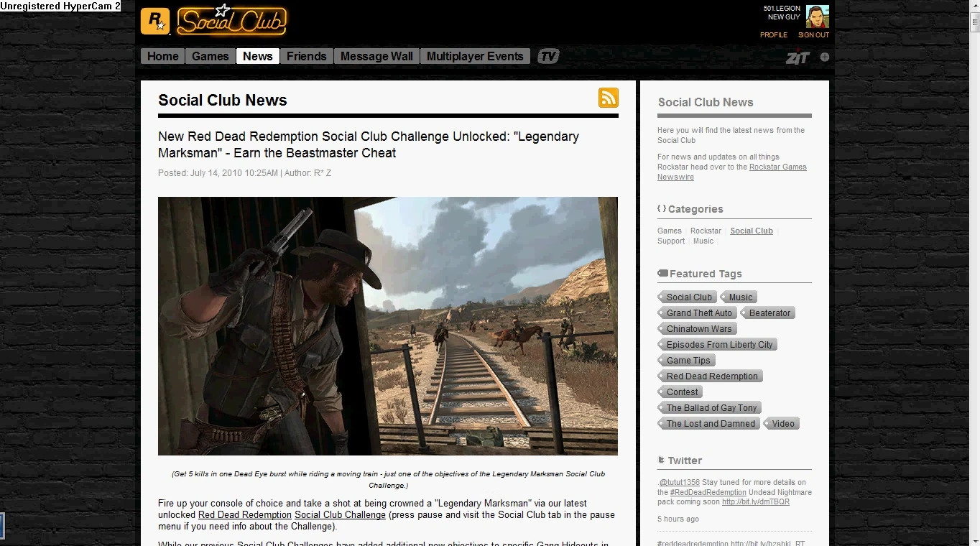This screenshot has height=546, width=980.
Task: Open the @tutut1356 Twitter handle link
Action: [x=679, y=483]
